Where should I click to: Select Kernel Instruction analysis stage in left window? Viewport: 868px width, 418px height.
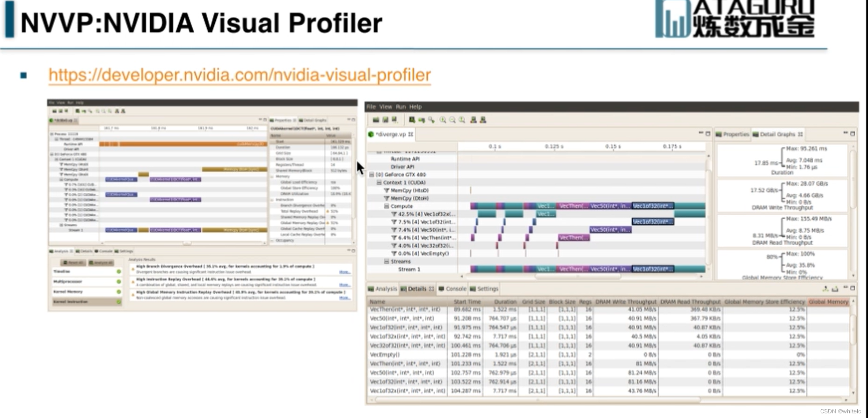pyautogui.click(x=87, y=302)
